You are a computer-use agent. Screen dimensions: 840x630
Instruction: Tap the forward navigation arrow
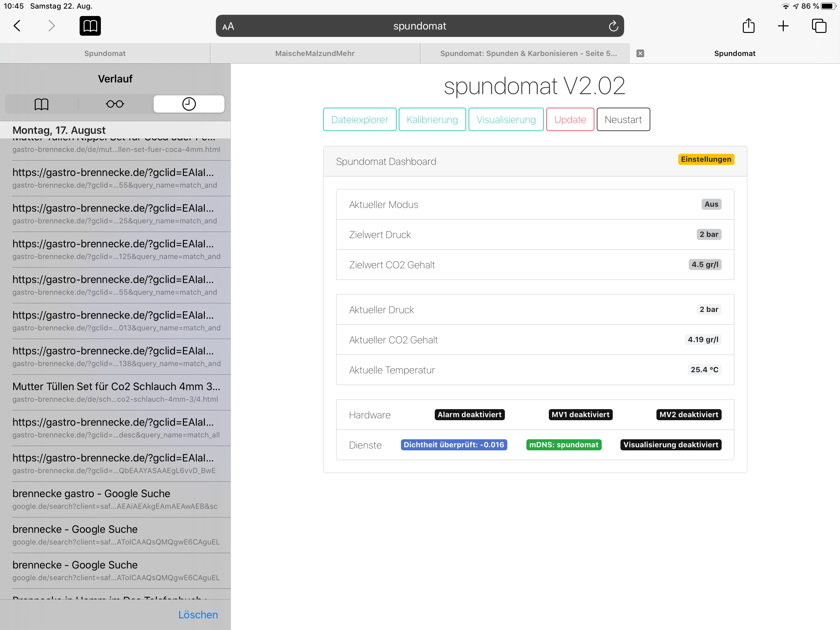pyautogui.click(x=51, y=26)
